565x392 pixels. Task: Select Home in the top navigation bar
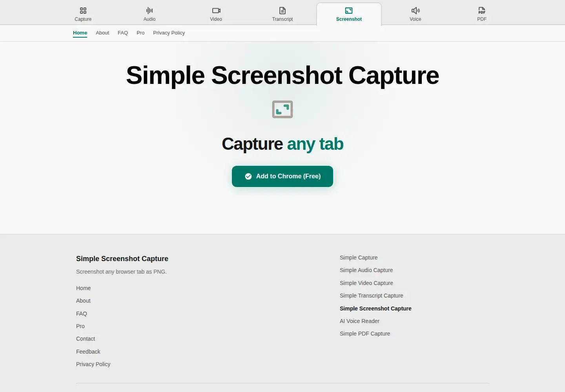80,33
